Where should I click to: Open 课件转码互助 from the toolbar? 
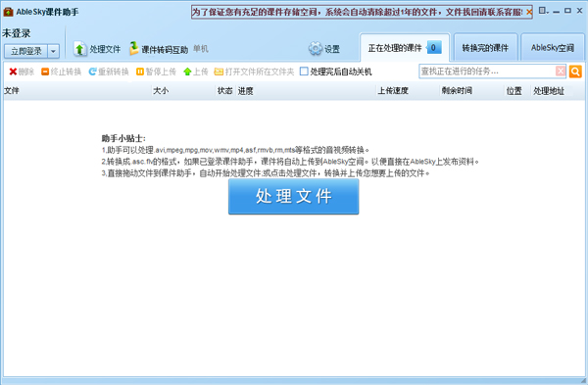tap(159, 49)
